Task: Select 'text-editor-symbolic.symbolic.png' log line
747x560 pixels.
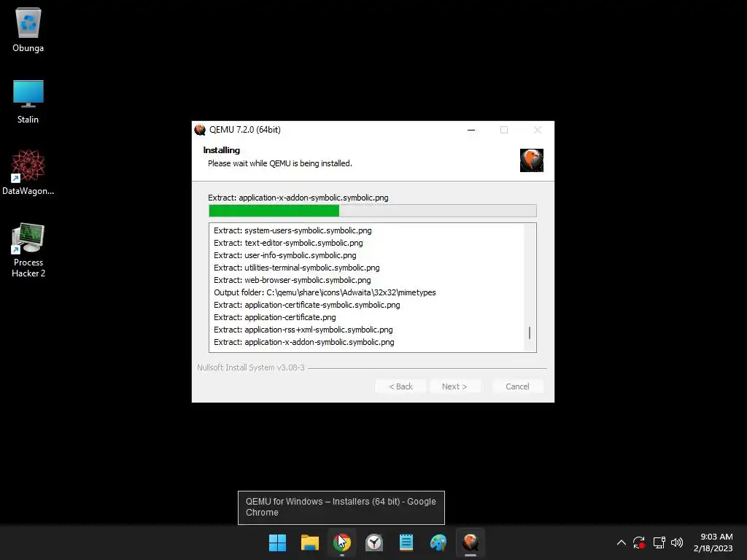Action: tap(288, 243)
